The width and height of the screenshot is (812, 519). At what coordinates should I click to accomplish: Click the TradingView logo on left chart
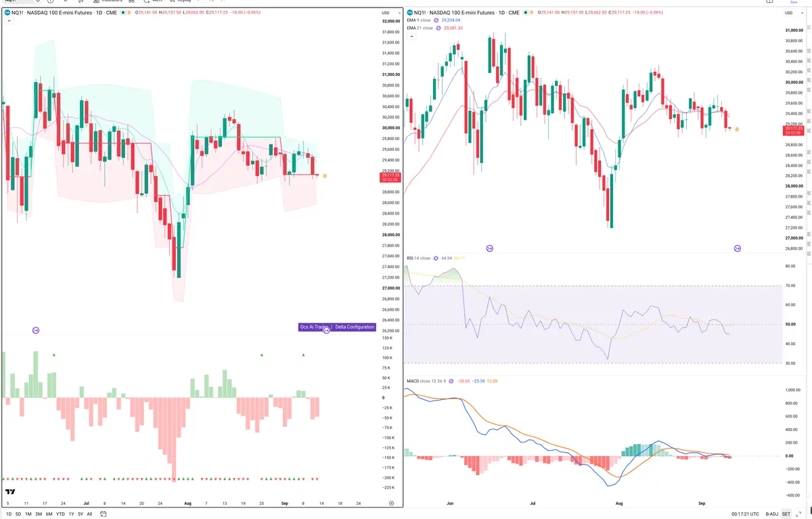pyautogui.click(x=10, y=492)
